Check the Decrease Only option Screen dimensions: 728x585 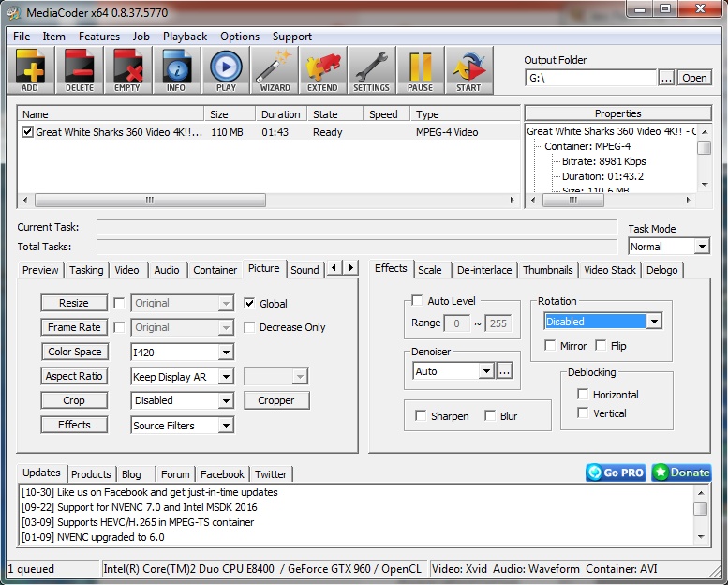pos(249,327)
